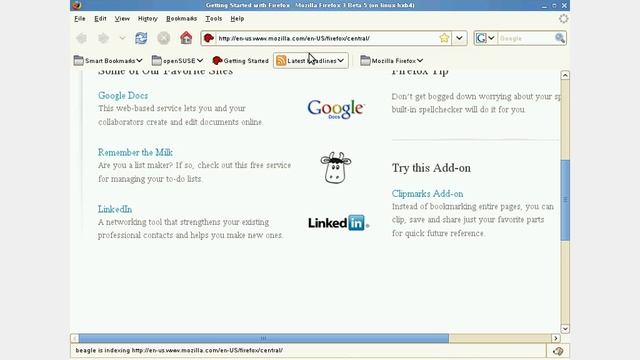The height and width of the screenshot is (360, 640).
Task: Open the View menu
Action: tap(122, 18)
